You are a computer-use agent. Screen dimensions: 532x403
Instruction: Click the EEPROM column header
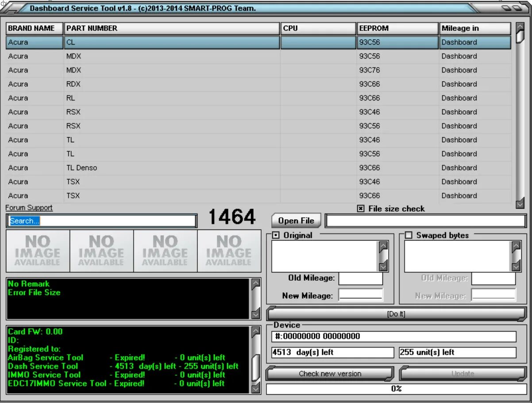[x=397, y=28]
